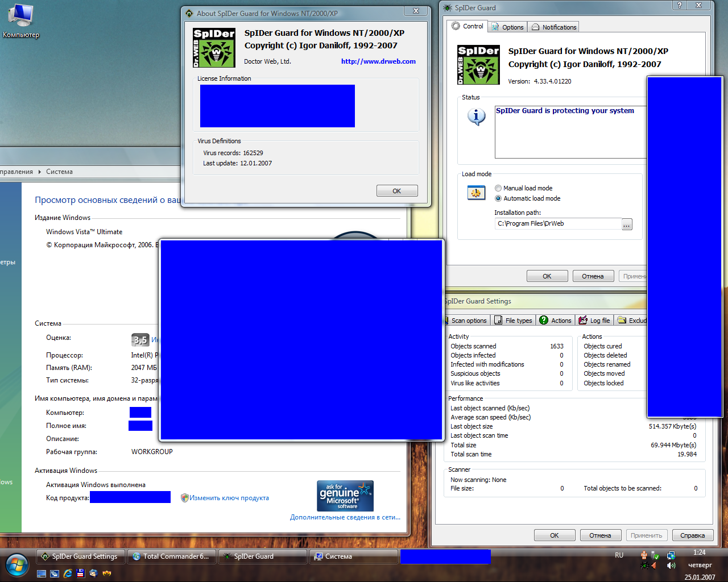Click the blue info status icon
This screenshot has height=582, width=728.
point(477,117)
